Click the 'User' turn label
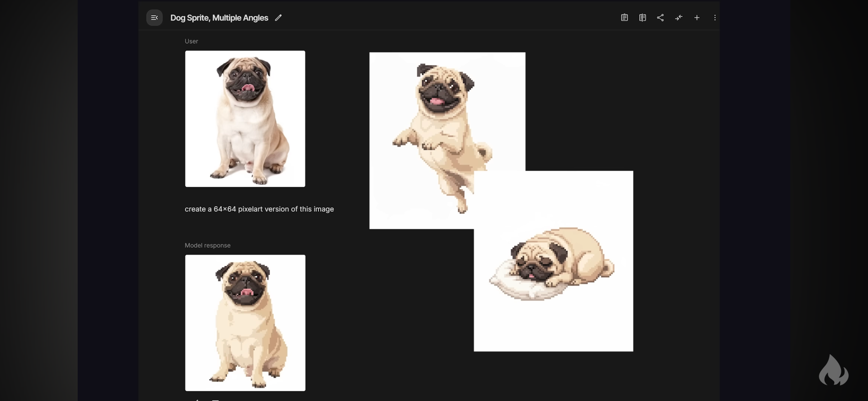Viewport: 868px width, 401px height. 191,41
